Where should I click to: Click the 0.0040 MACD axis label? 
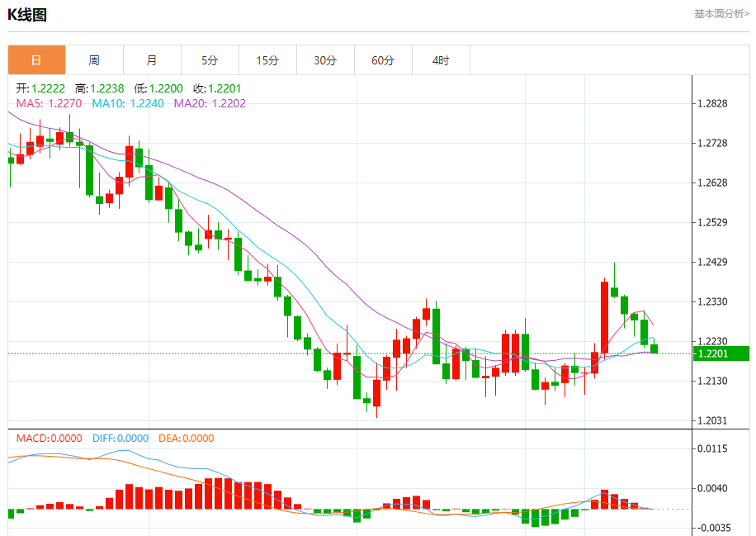(712, 488)
